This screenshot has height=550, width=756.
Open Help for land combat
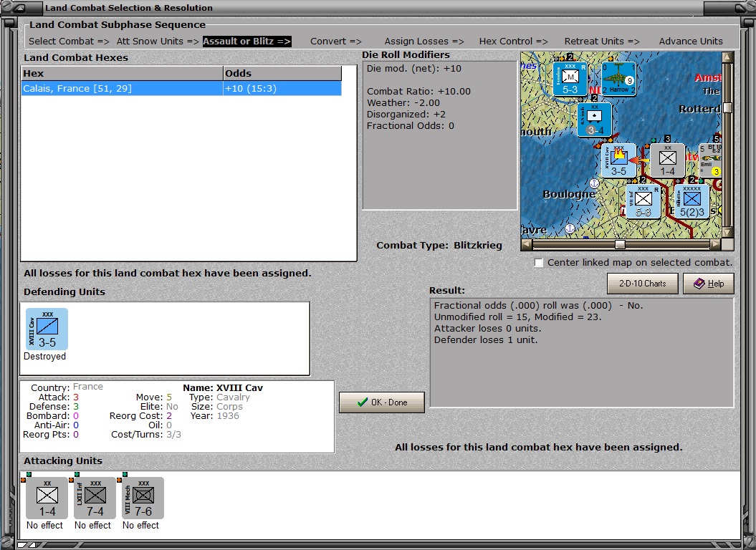click(708, 284)
